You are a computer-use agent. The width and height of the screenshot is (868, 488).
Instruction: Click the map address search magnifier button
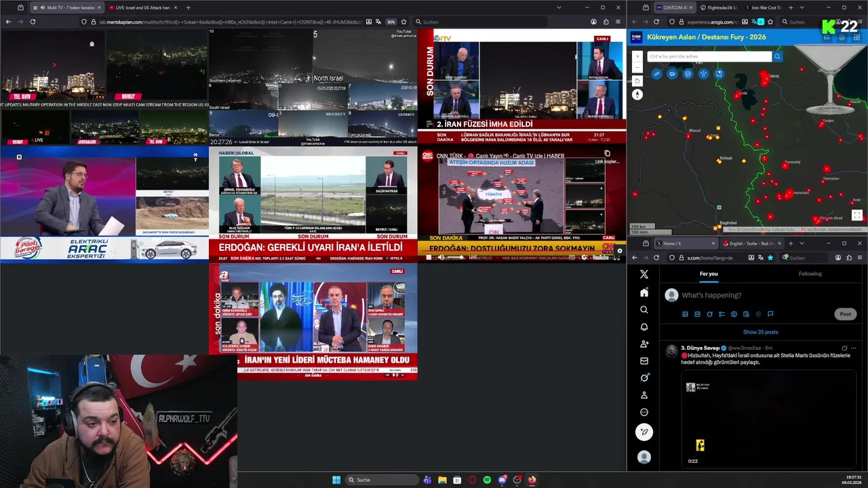click(777, 56)
